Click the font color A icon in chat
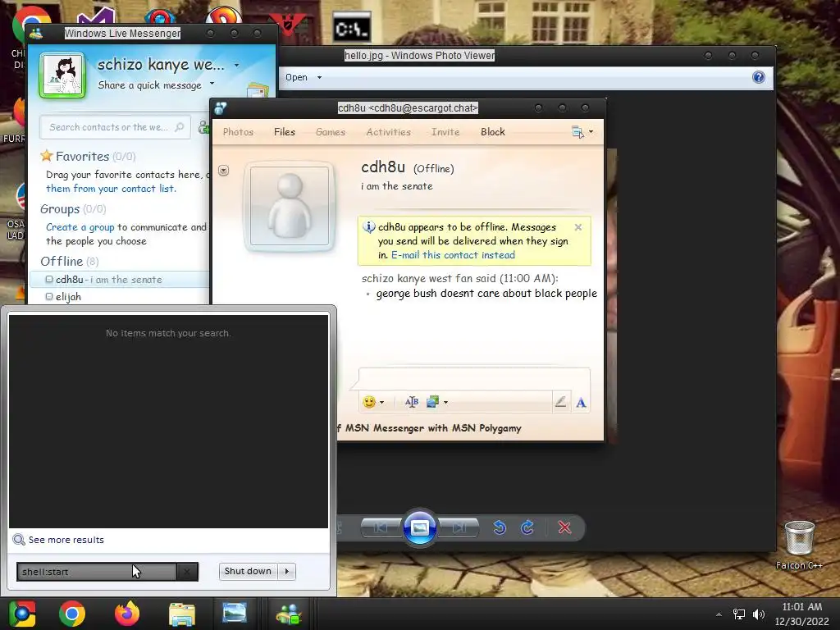Screen dimensions: 840x630 click(x=581, y=402)
